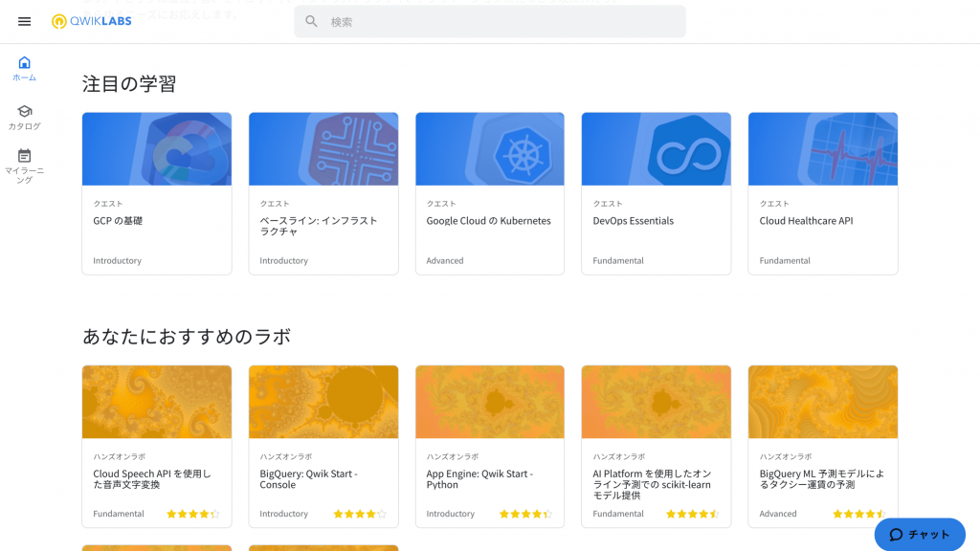The image size is (980, 551).
Task: Click the 注目の学習 heading
Action: click(x=129, y=84)
